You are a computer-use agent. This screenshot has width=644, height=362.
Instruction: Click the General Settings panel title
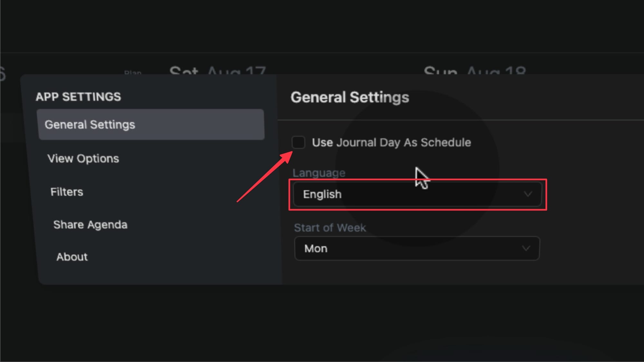tap(350, 97)
